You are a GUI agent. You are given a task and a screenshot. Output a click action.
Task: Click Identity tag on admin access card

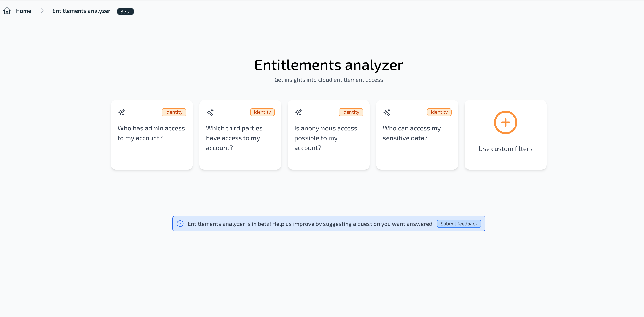pyautogui.click(x=174, y=112)
